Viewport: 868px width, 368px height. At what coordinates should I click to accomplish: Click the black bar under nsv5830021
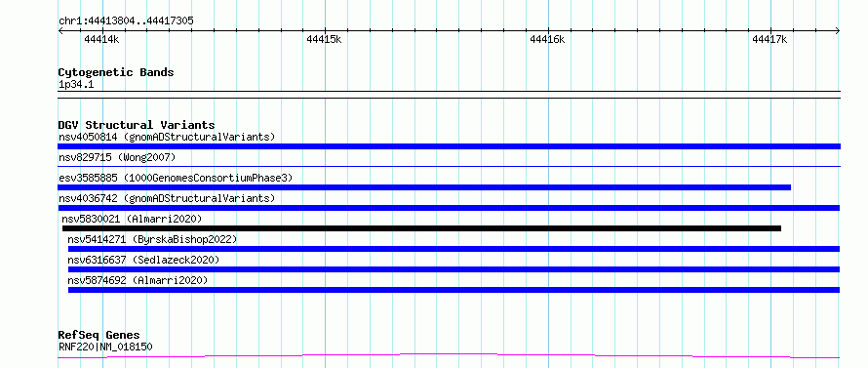(422, 228)
